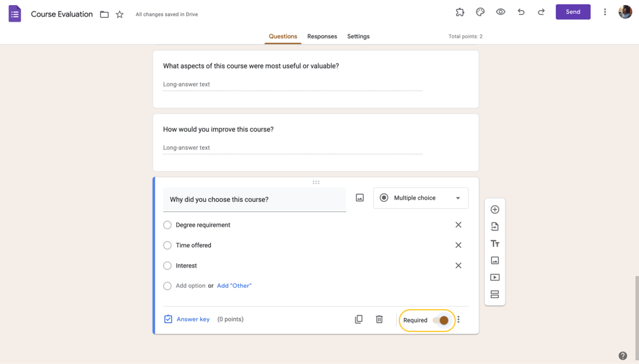Duplicate the current question
The height and width of the screenshot is (364, 639).
pos(358,319)
